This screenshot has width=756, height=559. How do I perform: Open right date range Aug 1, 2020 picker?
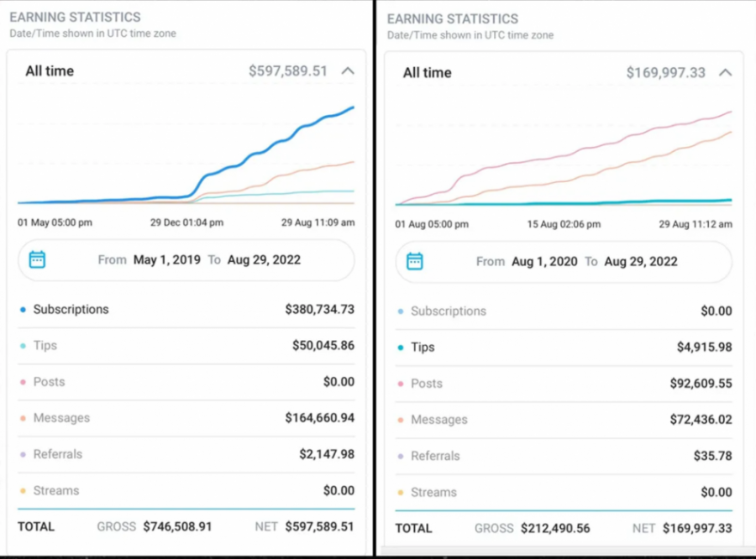(543, 261)
